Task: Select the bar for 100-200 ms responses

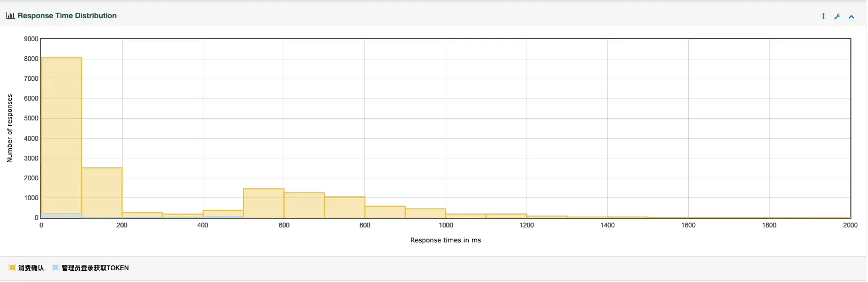Action: click(102, 193)
